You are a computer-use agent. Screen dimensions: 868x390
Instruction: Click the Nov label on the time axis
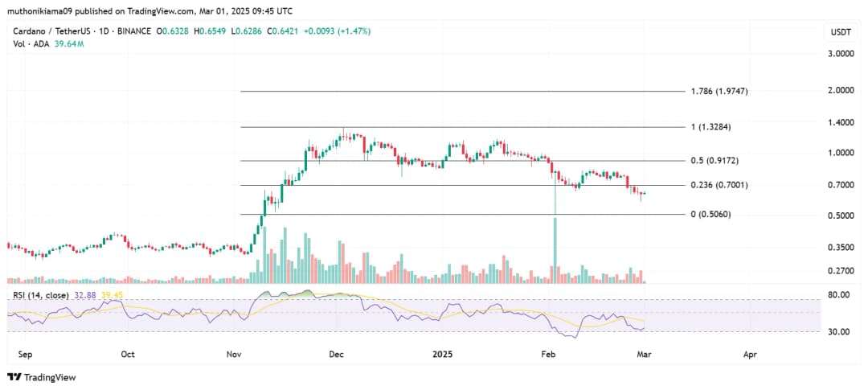pyautogui.click(x=234, y=353)
